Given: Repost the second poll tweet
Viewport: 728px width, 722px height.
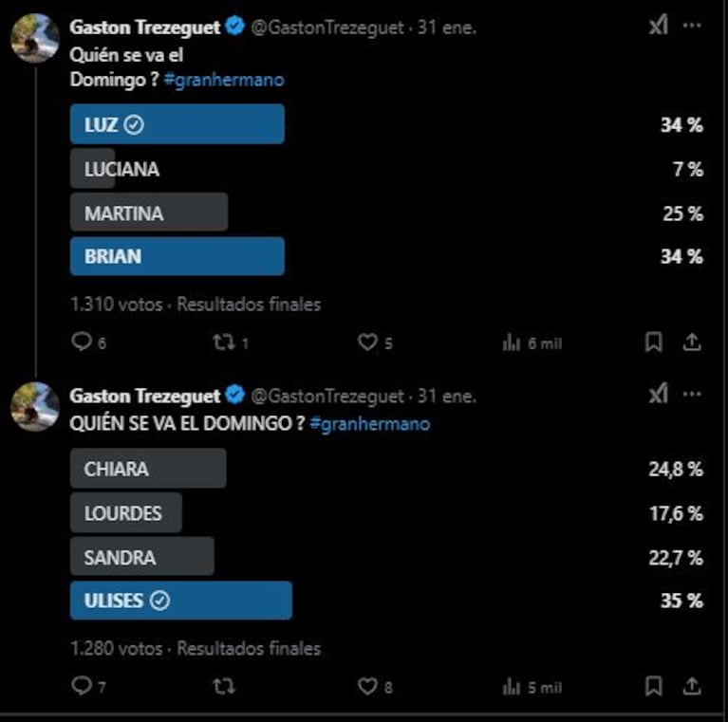Looking at the screenshot, I should pyautogui.click(x=224, y=686).
